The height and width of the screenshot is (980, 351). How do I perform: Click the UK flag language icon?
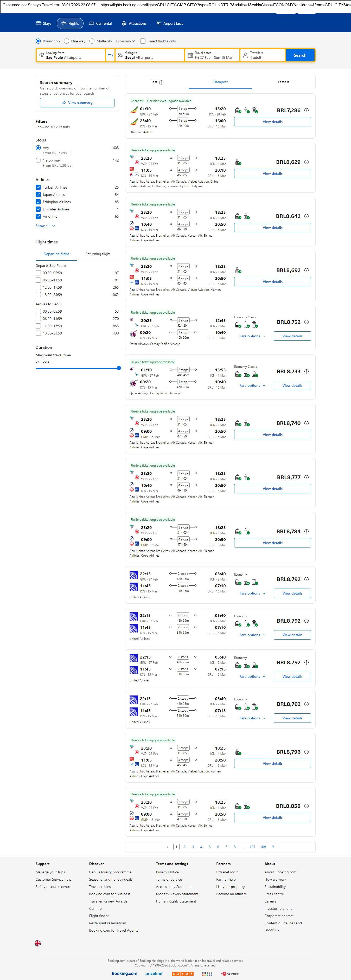(38, 943)
